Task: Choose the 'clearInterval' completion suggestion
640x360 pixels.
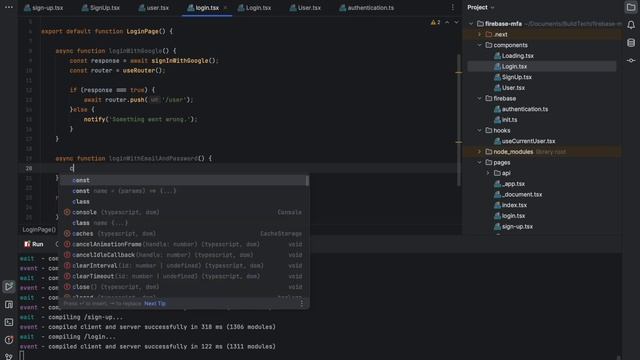Action: pyautogui.click(x=183, y=266)
